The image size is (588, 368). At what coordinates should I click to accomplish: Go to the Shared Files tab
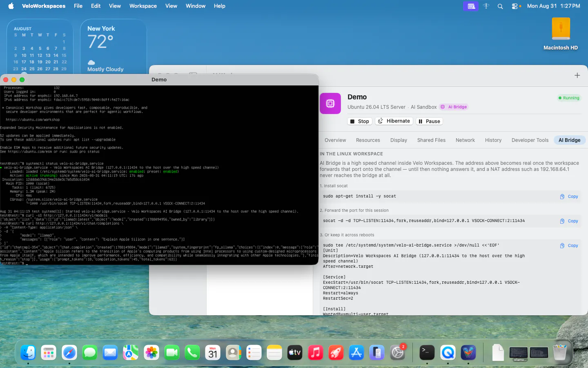pos(431,140)
